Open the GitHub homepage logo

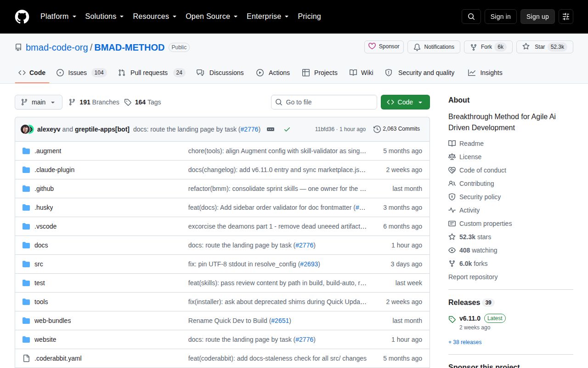pyautogui.click(x=22, y=17)
